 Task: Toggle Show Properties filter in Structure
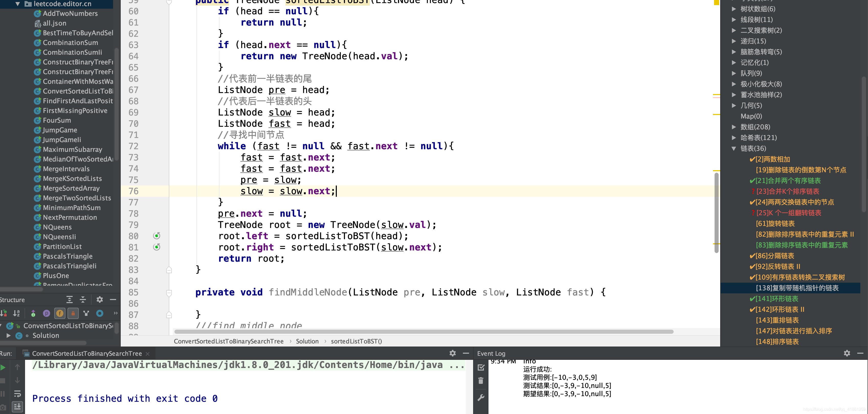pos(47,313)
